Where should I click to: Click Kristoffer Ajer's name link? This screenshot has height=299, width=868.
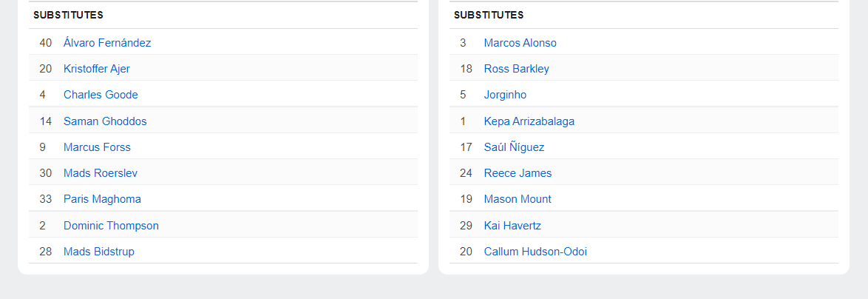click(97, 69)
